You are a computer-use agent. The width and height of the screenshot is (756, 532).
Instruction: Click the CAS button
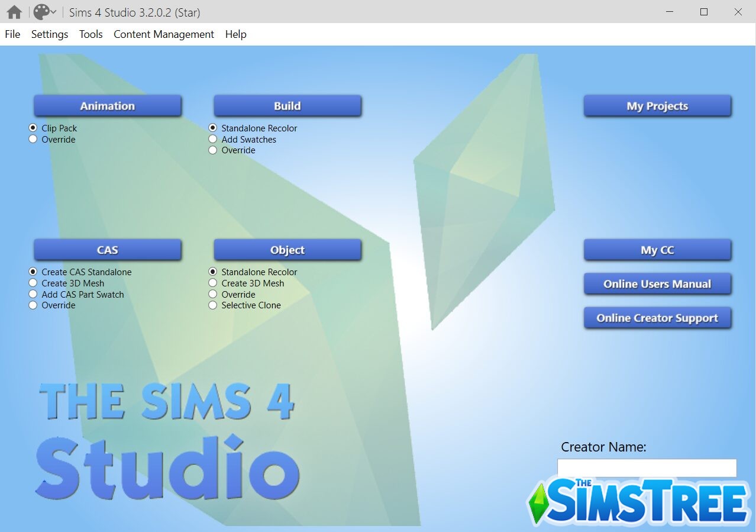(107, 250)
